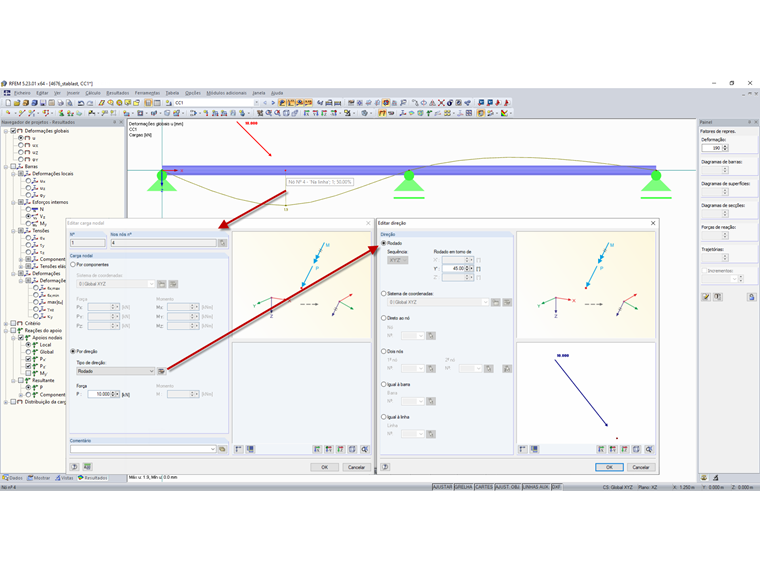Screen dimensions: 760x570
Task: Click the Redo arrow toolbar icon
Action: [x=90, y=103]
